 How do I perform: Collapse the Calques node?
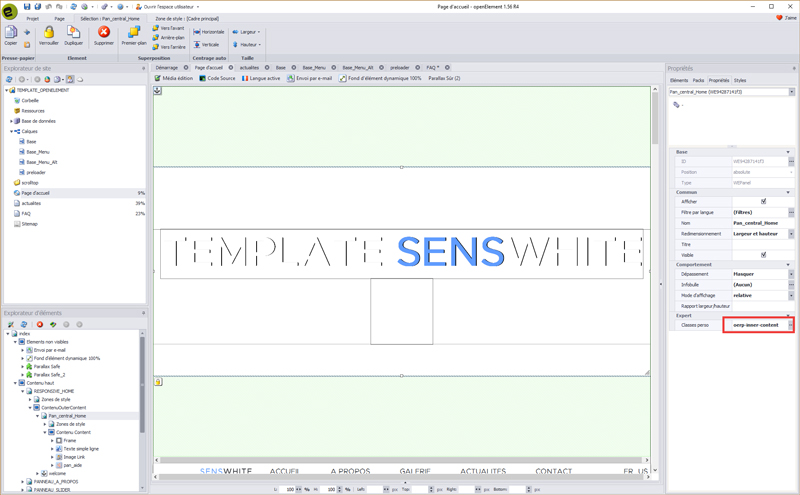11,131
